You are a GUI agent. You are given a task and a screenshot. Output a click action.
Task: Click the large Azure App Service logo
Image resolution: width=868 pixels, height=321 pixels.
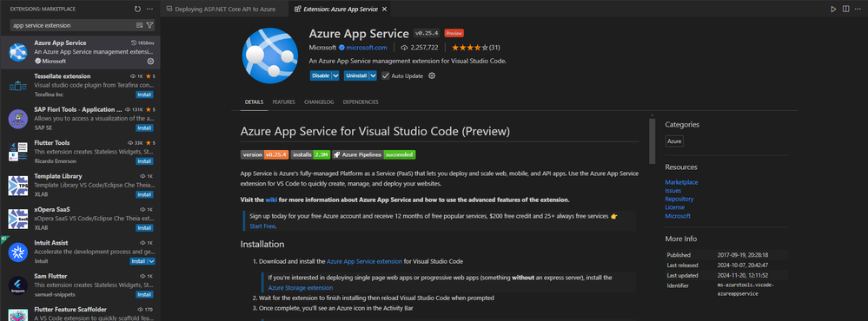tap(270, 56)
